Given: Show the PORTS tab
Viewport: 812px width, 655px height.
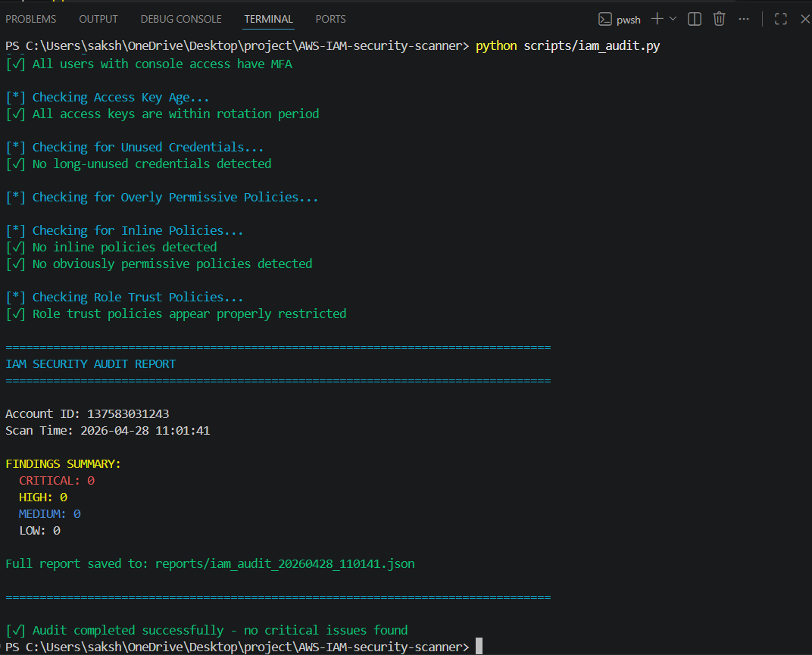Looking at the screenshot, I should click(x=330, y=19).
